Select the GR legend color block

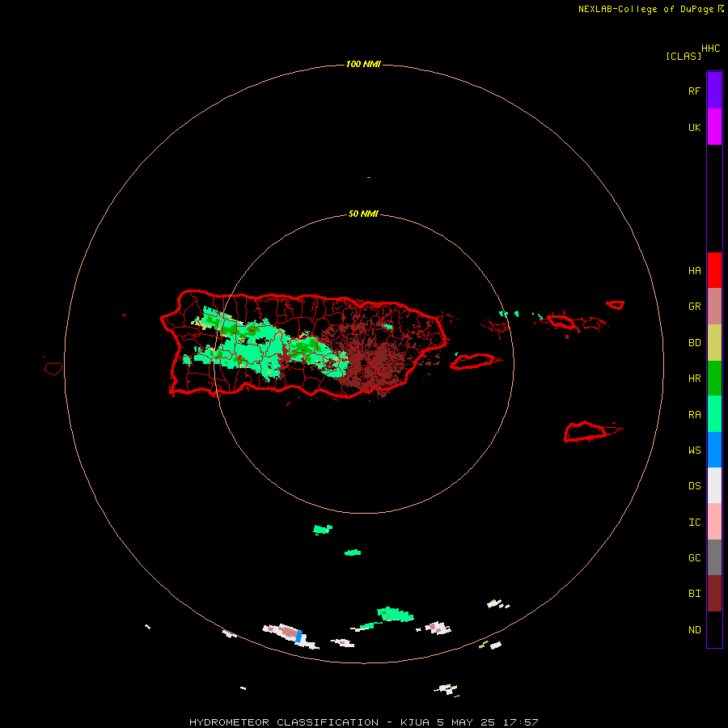pos(714,307)
